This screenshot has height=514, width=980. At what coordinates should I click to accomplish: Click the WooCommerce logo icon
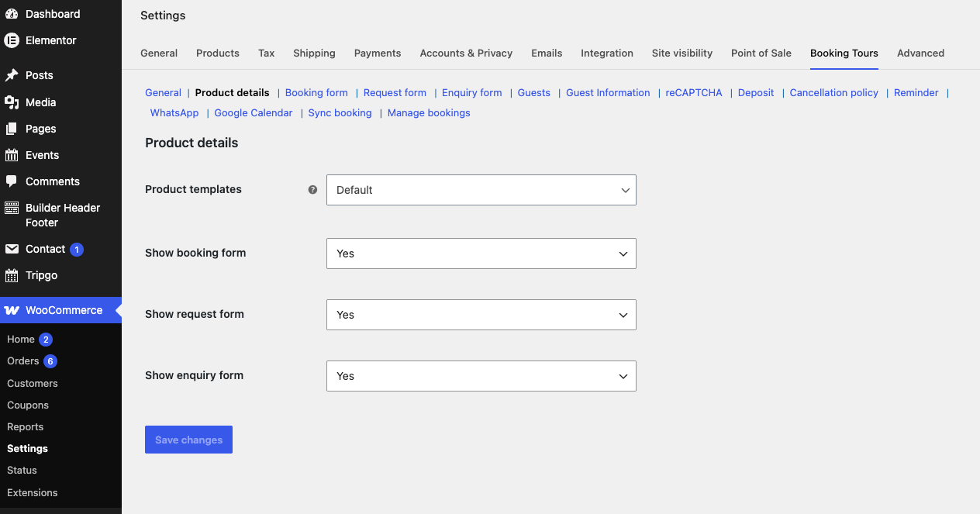pyautogui.click(x=12, y=310)
